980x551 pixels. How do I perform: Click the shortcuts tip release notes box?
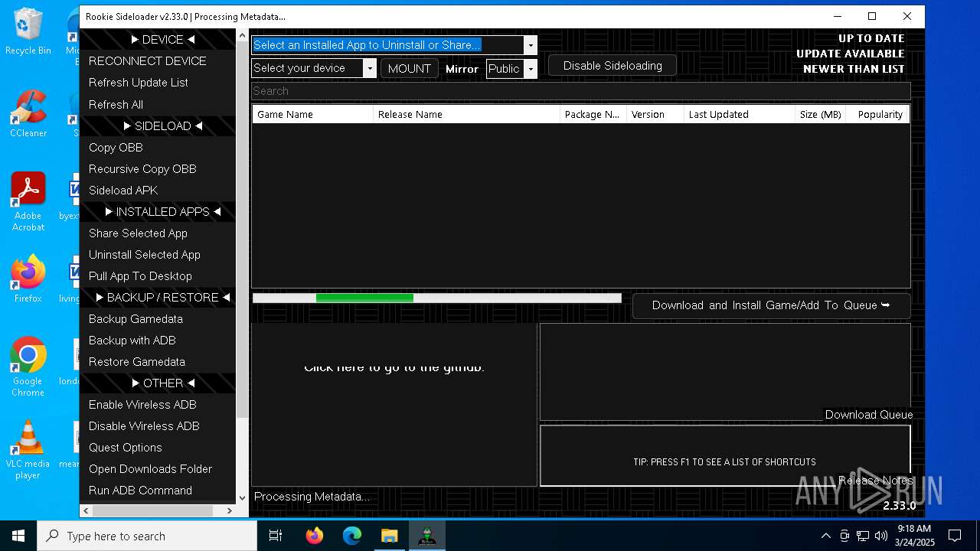click(725, 456)
